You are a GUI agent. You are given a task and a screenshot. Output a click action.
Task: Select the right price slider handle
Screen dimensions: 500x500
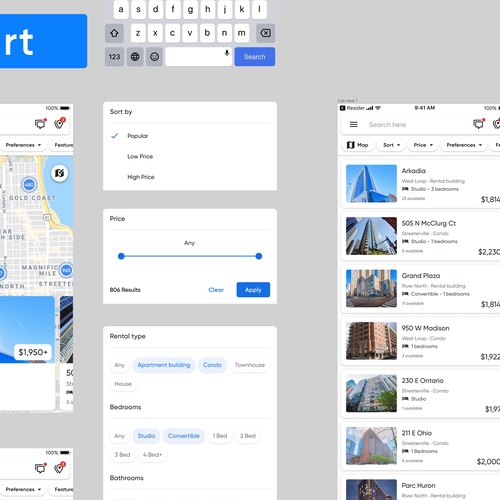pyautogui.click(x=259, y=256)
